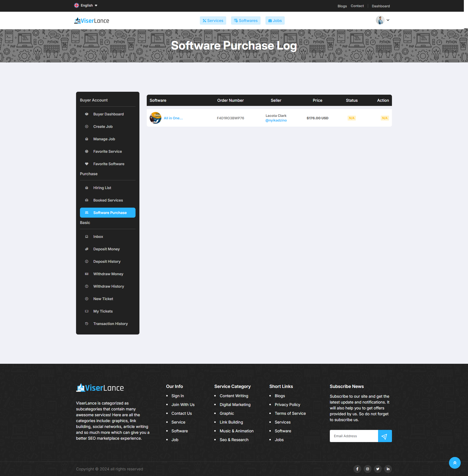Click the All in One software thumbnail

(155, 118)
